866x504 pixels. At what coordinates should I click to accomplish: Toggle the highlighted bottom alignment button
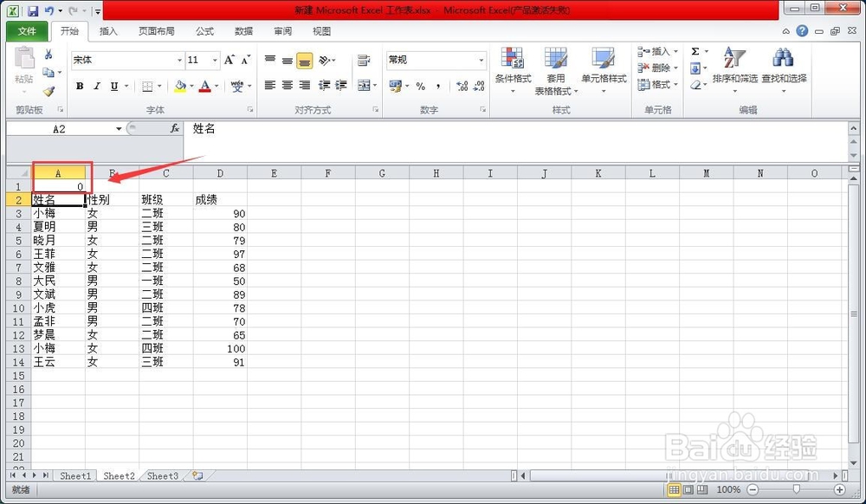coord(304,60)
